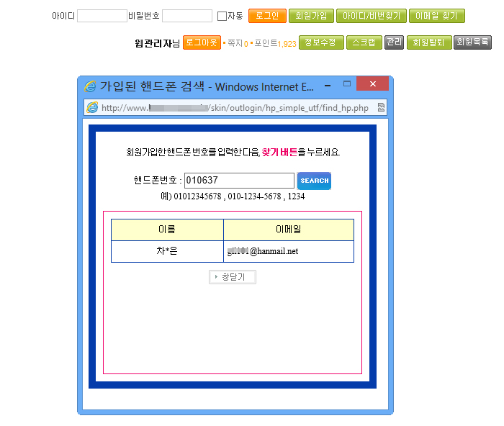Click the gray 회원목록 button
The height and width of the screenshot is (426, 504).
pos(472,42)
